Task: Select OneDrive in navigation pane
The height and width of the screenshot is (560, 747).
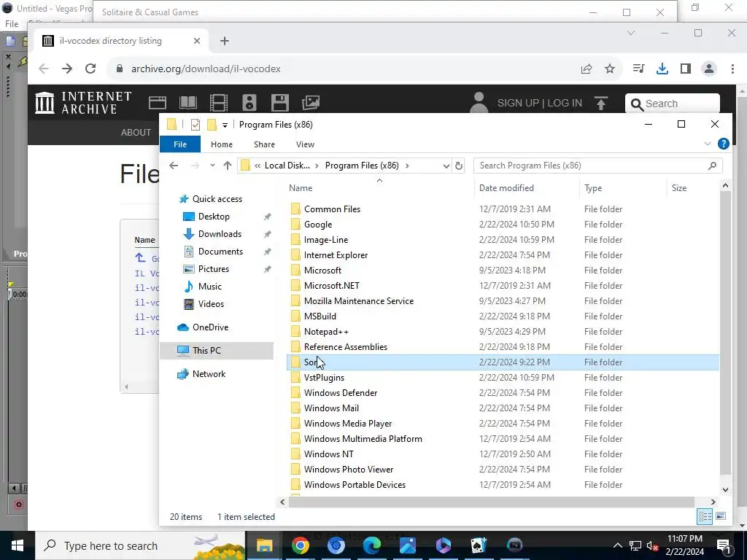Action: [210, 327]
